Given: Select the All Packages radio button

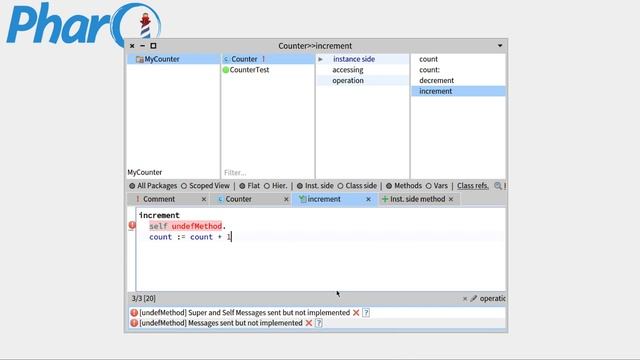Looking at the screenshot, I should pyautogui.click(x=132, y=186).
